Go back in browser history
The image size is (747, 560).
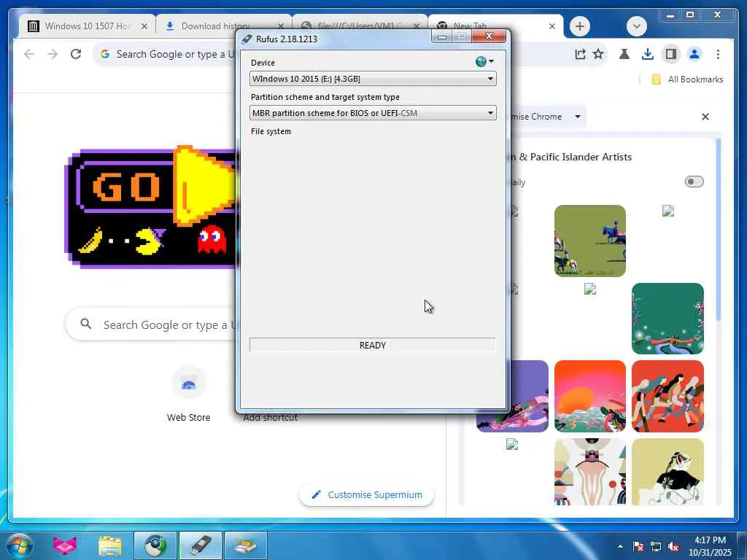[x=29, y=54]
